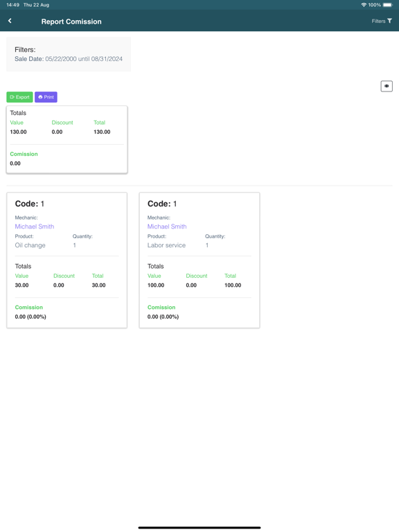The image size is (399, 532).
Task: Print the commission report
Action: point(46,97)
